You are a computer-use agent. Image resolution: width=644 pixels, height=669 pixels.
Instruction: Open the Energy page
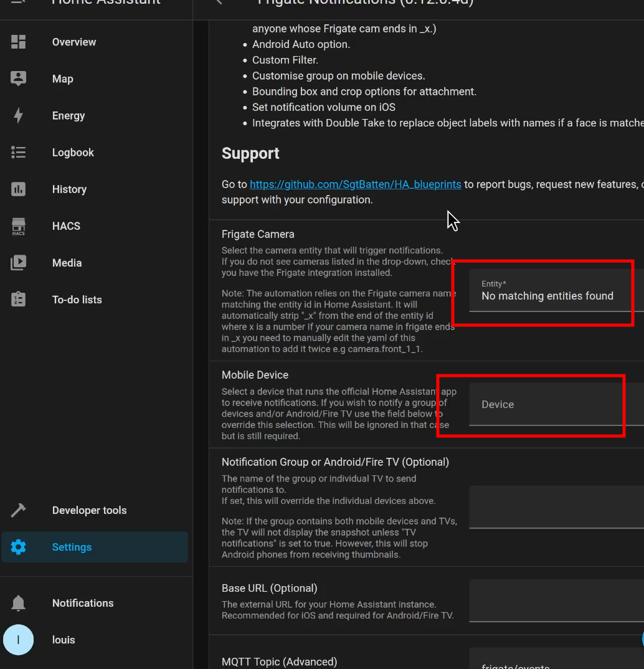coord(95,115)
